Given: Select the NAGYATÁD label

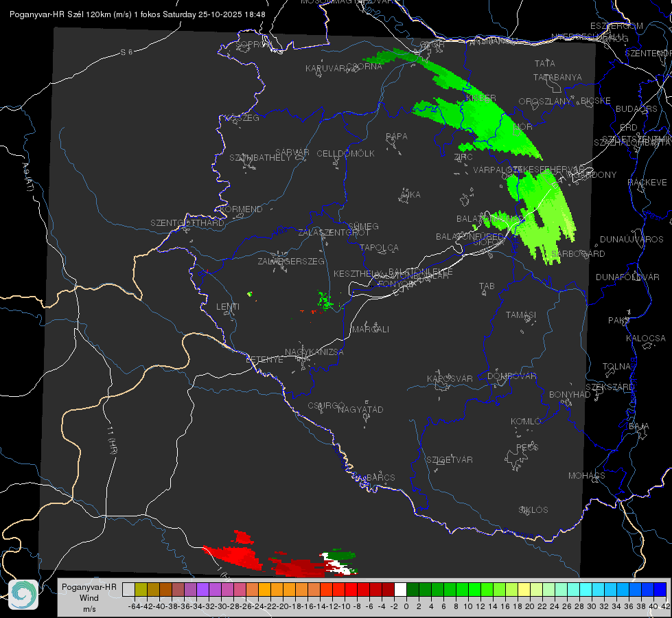Looking at the screenshot, I should (360, 409).
